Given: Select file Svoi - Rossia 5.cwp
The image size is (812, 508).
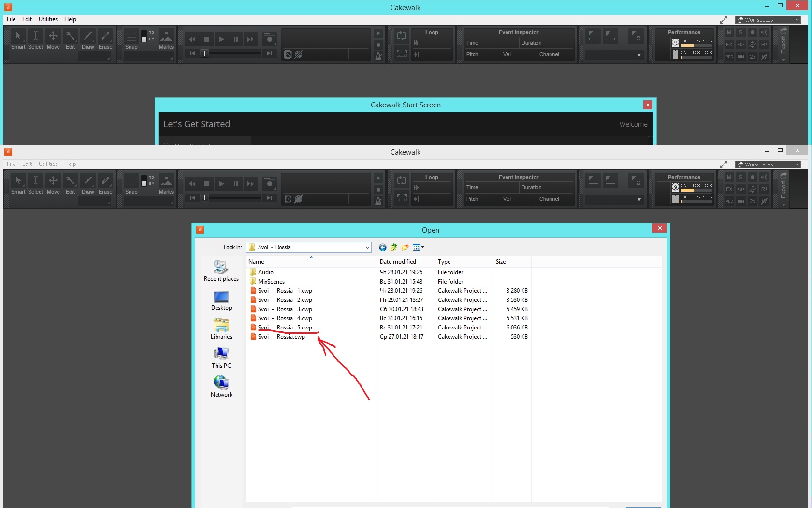Looking at the screenshot, I should 281,328.
